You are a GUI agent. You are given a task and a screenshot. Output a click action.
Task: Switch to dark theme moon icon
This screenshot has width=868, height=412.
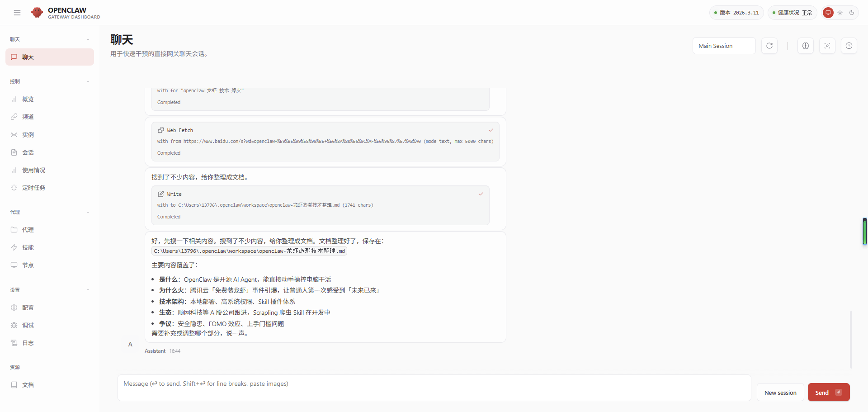852,13
